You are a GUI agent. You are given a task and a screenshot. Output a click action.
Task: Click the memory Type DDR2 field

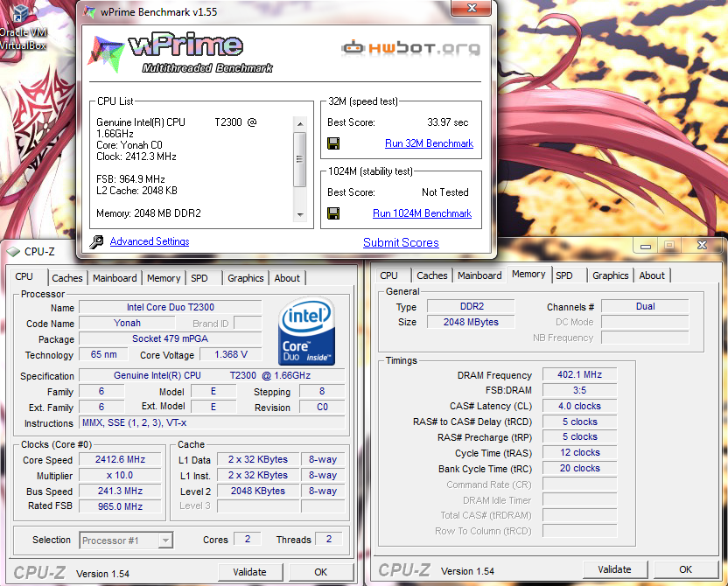click(x=472, y=306)
